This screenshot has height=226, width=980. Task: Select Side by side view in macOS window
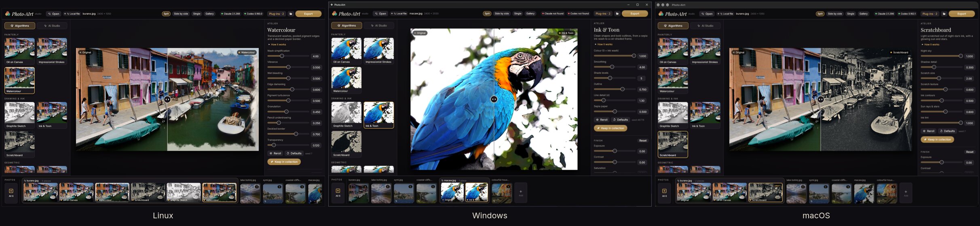(835, 14)
